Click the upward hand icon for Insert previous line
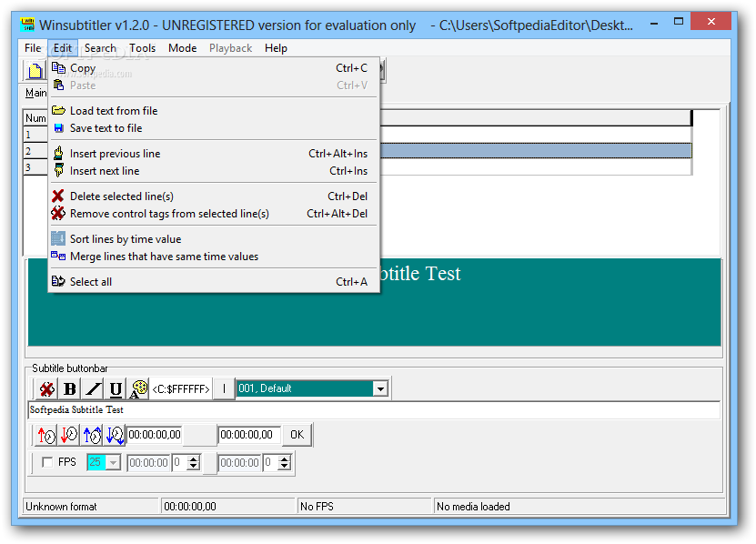 [58, 154]
